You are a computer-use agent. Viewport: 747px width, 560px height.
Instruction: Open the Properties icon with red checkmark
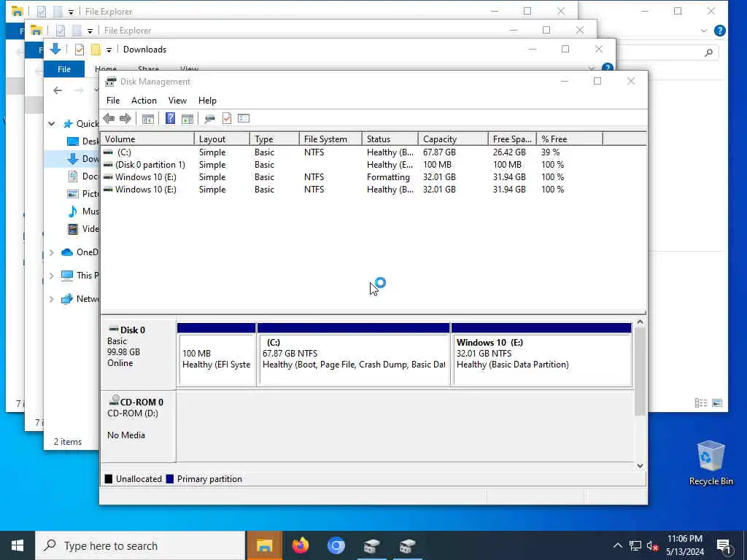click(x=227, y=119)
